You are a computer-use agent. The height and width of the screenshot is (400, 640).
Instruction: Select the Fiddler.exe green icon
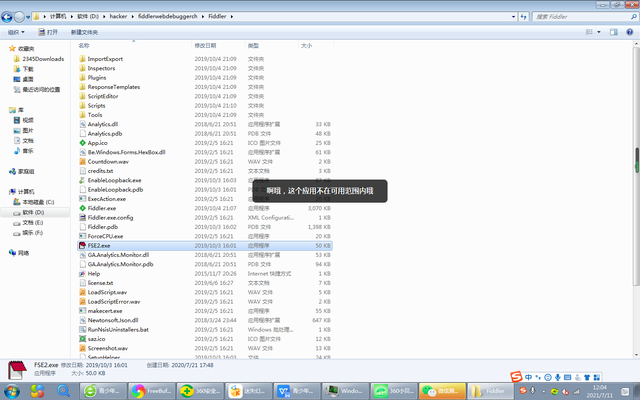coord(82,208)
